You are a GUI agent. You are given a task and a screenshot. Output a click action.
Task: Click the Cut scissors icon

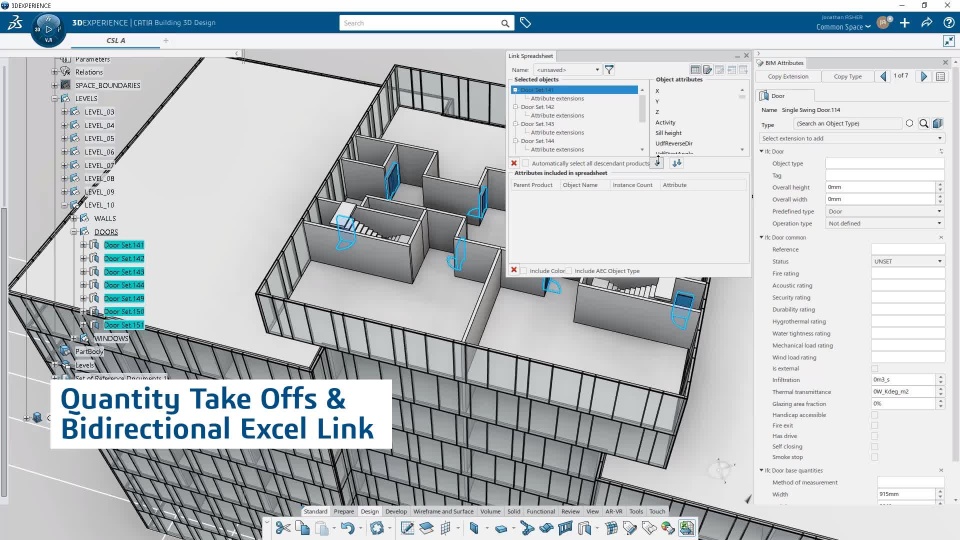(x=283, y=528)
